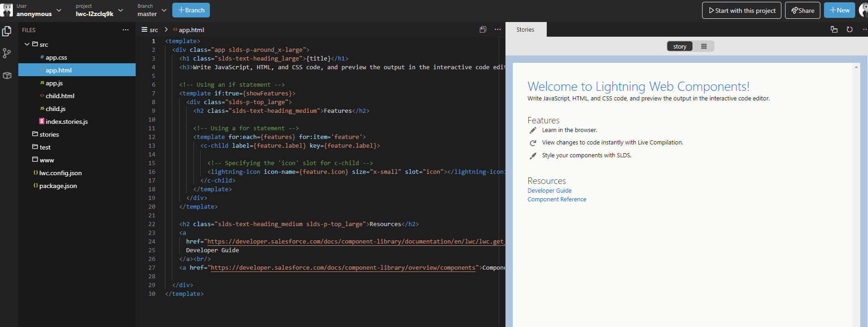Switch to the Stories tab

pos(525,29)
